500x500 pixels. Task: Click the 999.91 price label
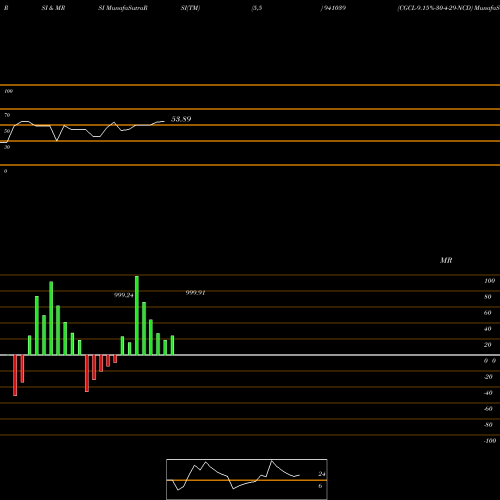click(x=195, y=293)
